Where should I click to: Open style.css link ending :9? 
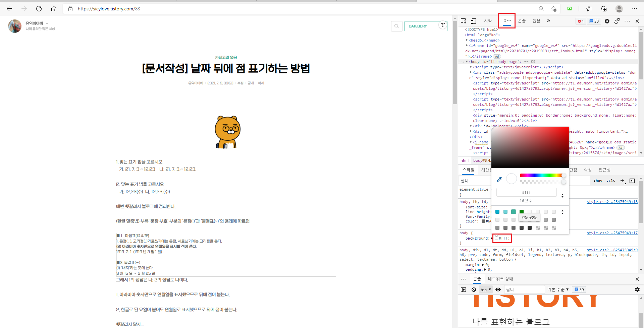(612, 250)
